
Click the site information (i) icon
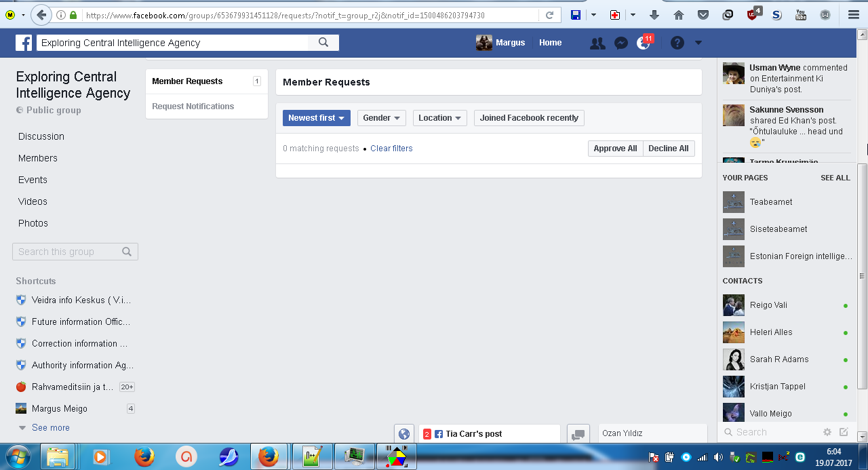click(61, 15)
